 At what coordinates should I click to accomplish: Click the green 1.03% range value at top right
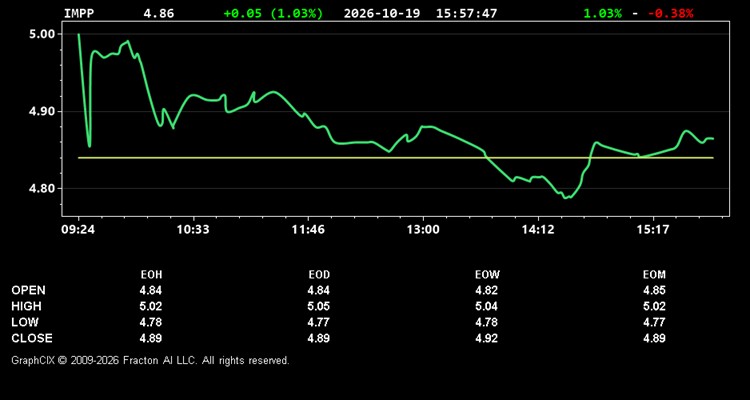tap(603, 13)
